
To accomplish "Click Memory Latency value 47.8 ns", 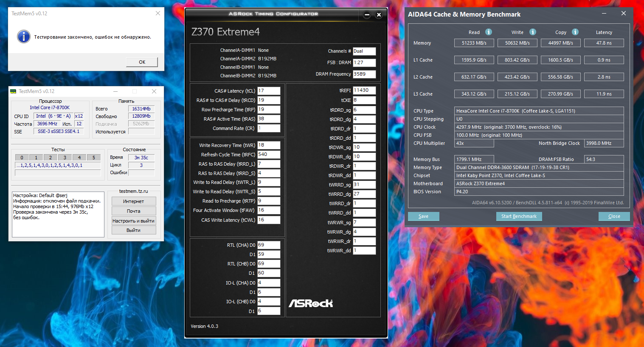I will [x=604, y=43].
